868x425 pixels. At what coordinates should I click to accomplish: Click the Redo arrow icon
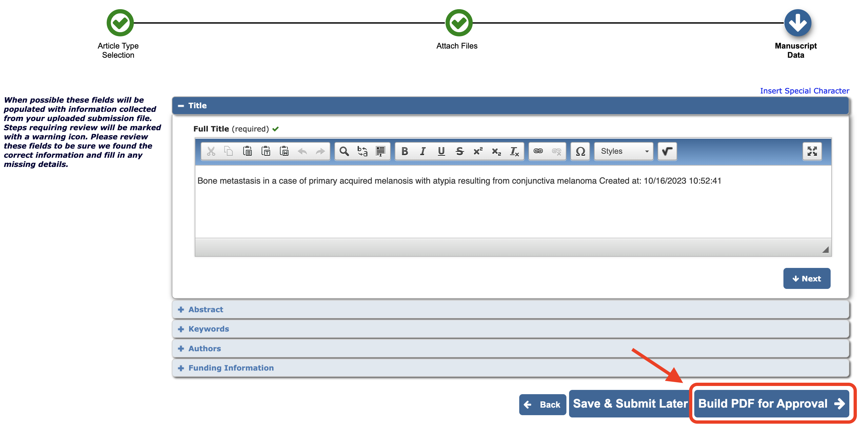pyautogui.click(x=320, y=151)
